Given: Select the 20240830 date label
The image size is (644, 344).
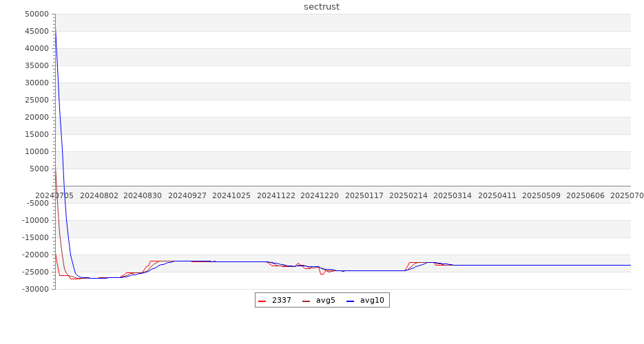Looking at the screenshot, I should [143, 196].
